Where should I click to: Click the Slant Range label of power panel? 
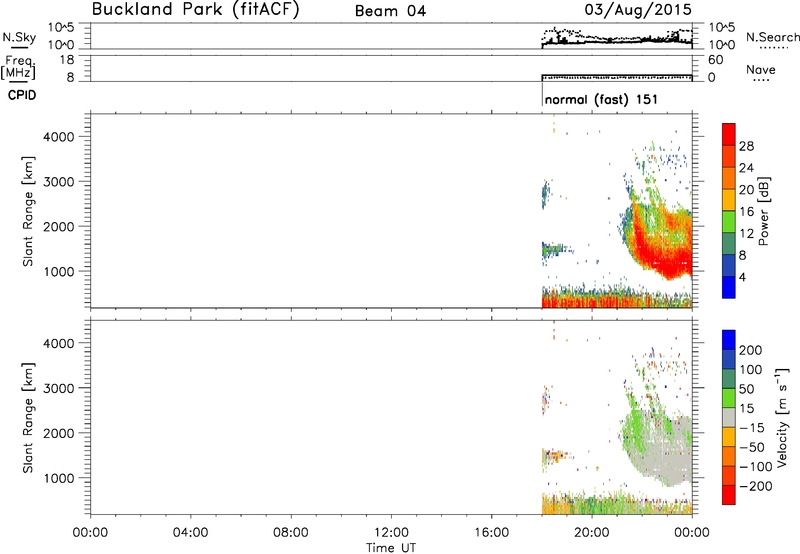click(x=28, y=211)
